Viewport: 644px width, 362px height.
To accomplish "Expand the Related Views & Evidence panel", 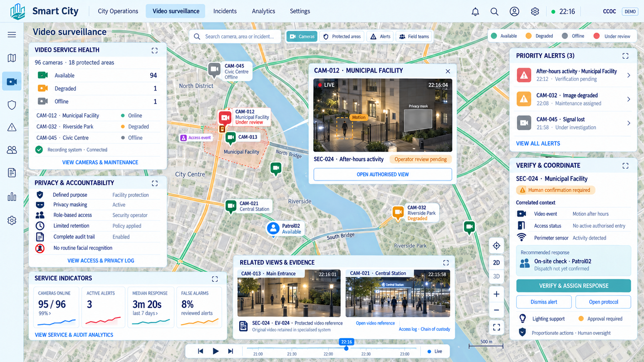I will point(446,263).
